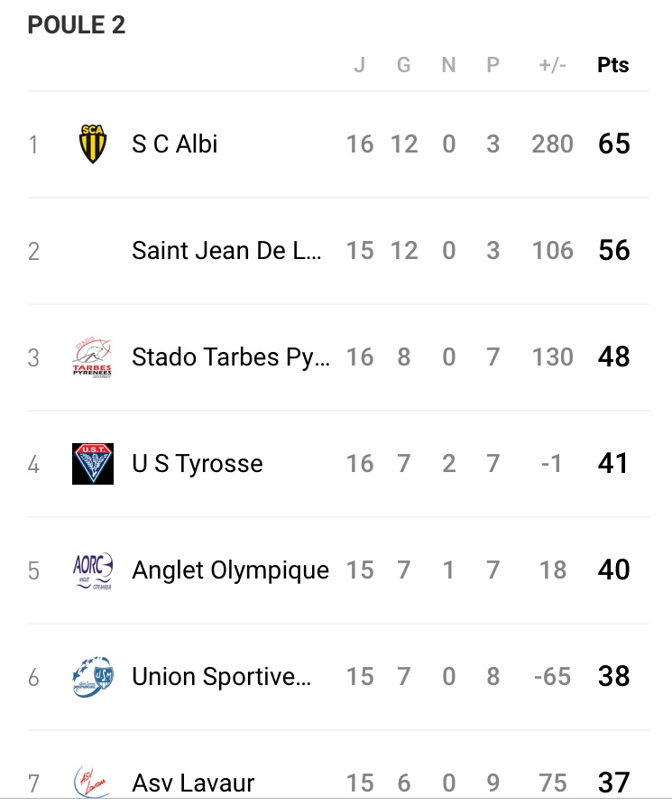Screen dimensions: 672x806
Task: Click the POULE 2 heading
Action: point(77,26)
